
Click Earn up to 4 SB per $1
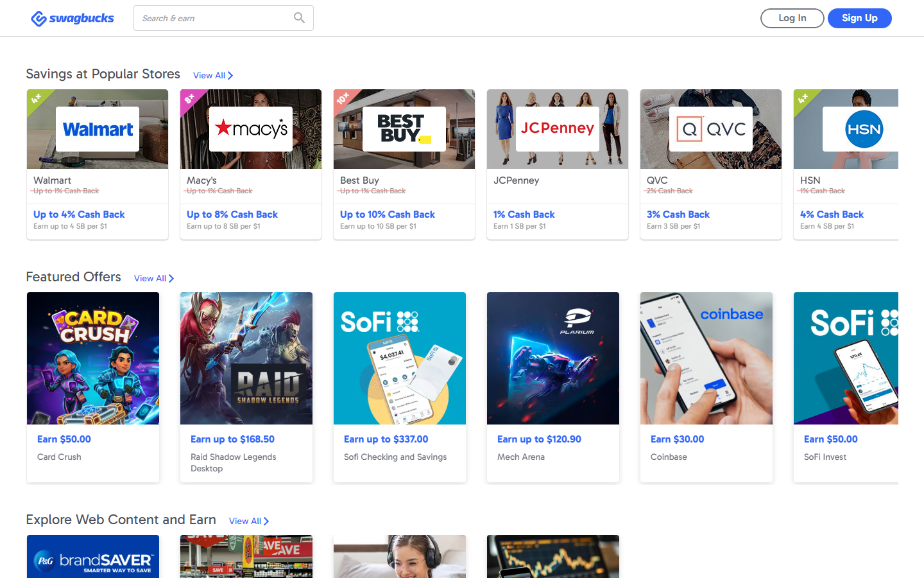(x=70, y=226)
